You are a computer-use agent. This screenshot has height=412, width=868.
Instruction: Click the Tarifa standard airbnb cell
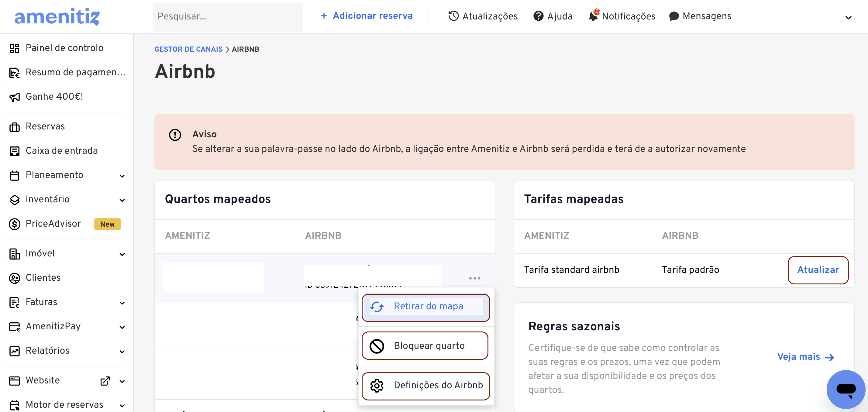click(x=572, y=270)
